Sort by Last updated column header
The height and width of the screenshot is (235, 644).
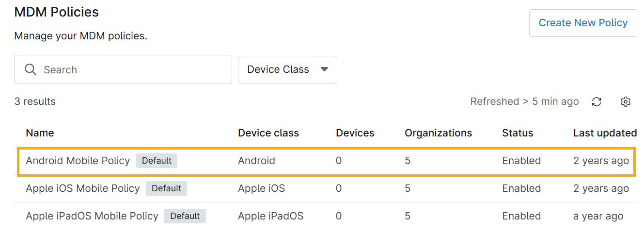click(605, 133)
